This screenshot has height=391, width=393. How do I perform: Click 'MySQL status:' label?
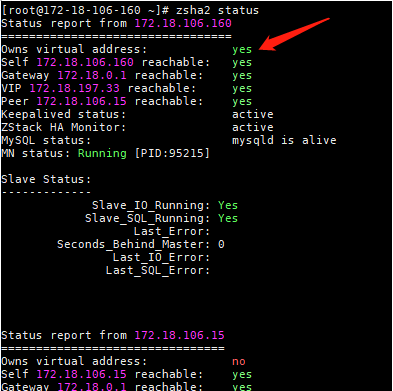(46, 140)
